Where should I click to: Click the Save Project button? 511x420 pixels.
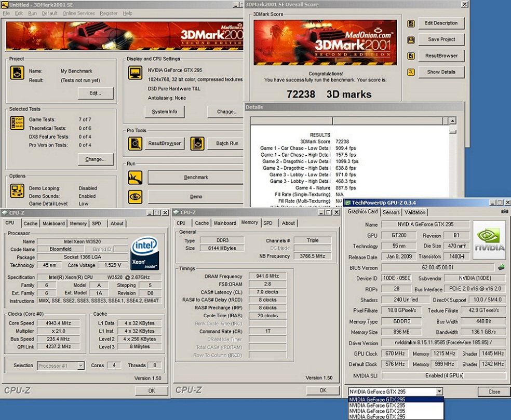(x=441, y=39)
